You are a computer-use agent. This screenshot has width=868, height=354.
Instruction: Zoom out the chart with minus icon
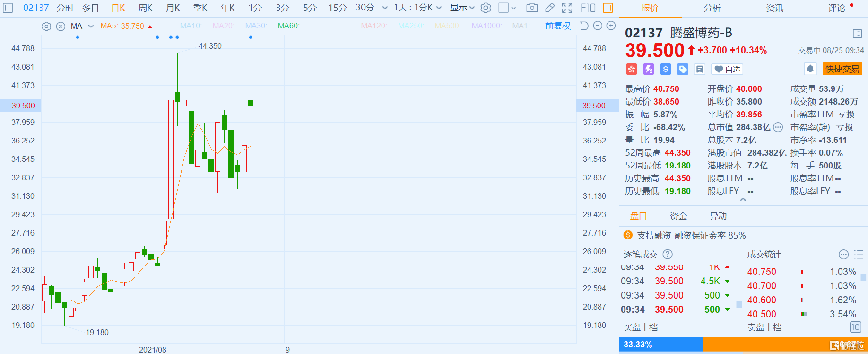point(598,26)
